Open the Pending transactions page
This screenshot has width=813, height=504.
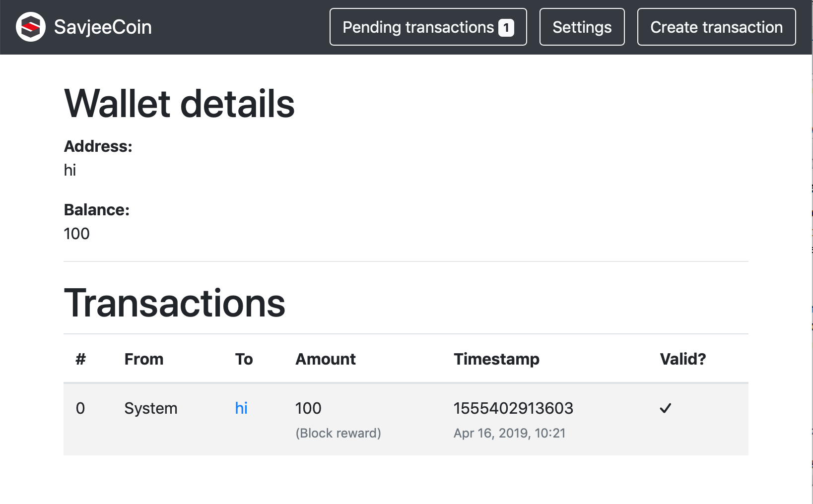(x=418, y=27)
